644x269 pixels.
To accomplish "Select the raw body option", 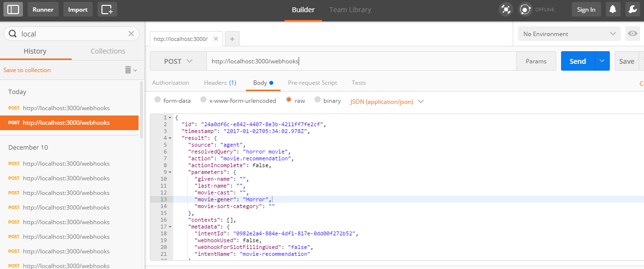I will (289, 100).
